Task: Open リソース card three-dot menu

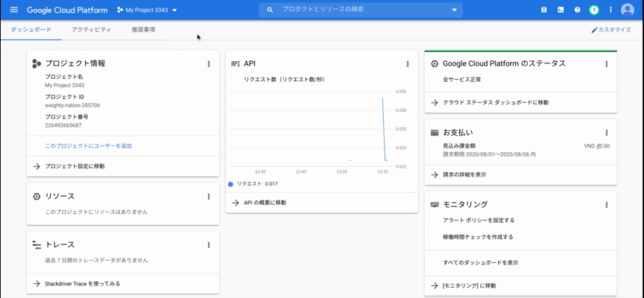Action: tap(209, 197)
